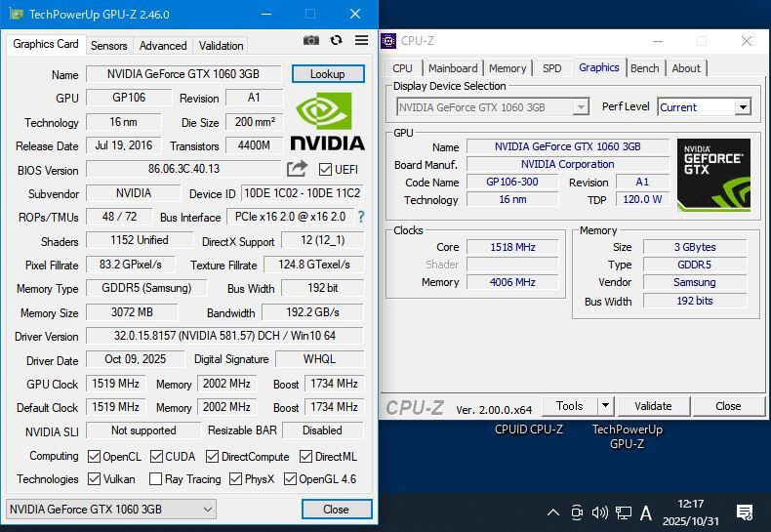Click the GPU-Z refresh icon
Image resolution: width=771 pixels, height=532 pixels.
click(x=337, y=40)
